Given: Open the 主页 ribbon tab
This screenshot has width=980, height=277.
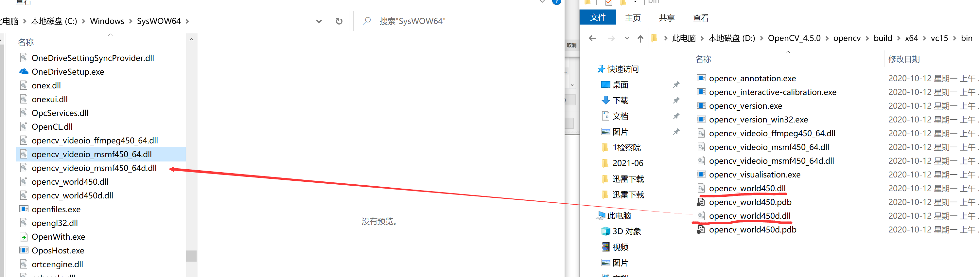Looking at the screenshot, I should click(x=633, y=18).
